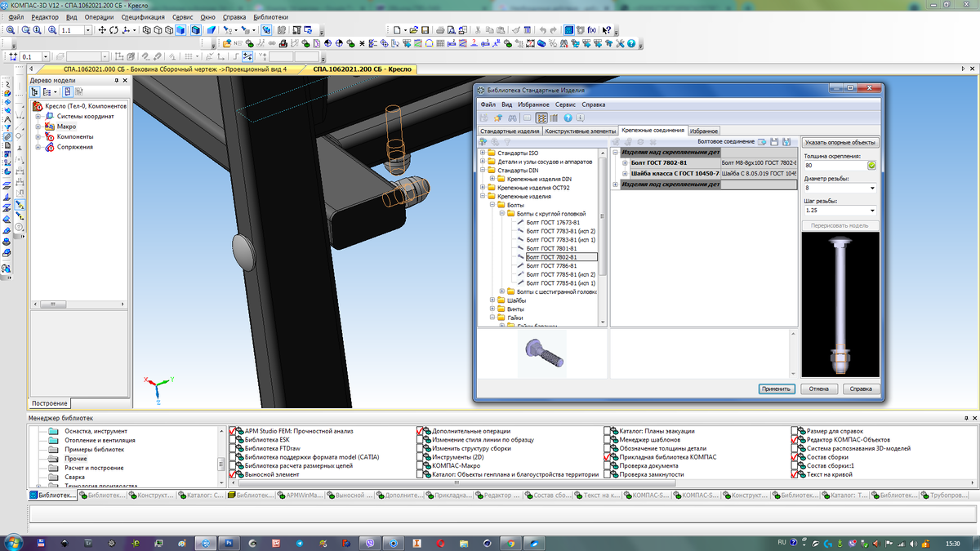Select the Прочие folder in library manager
The image size is (980, 551).
[76, 459]
